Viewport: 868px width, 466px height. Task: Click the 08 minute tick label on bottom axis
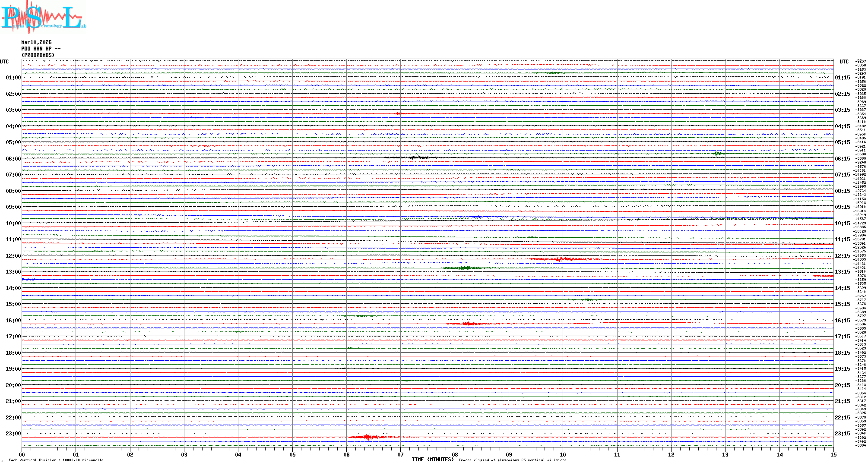[455, 454]
